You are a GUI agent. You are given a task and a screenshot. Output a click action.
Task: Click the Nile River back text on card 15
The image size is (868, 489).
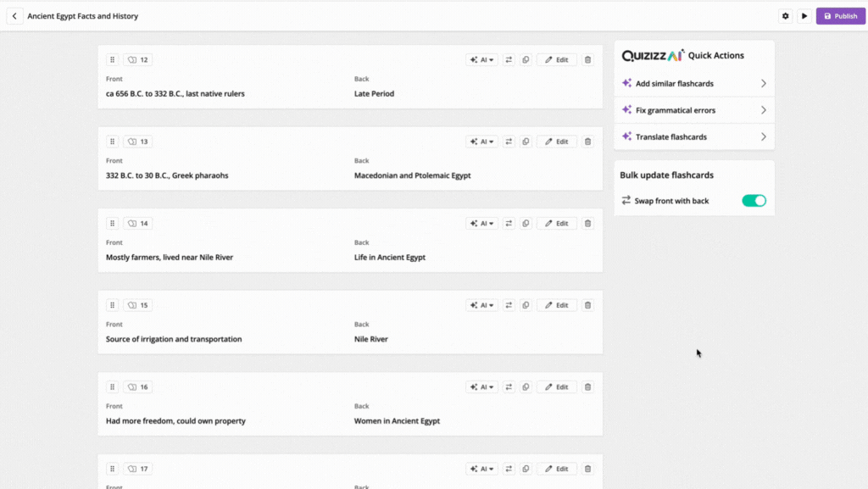click(371, 339)
